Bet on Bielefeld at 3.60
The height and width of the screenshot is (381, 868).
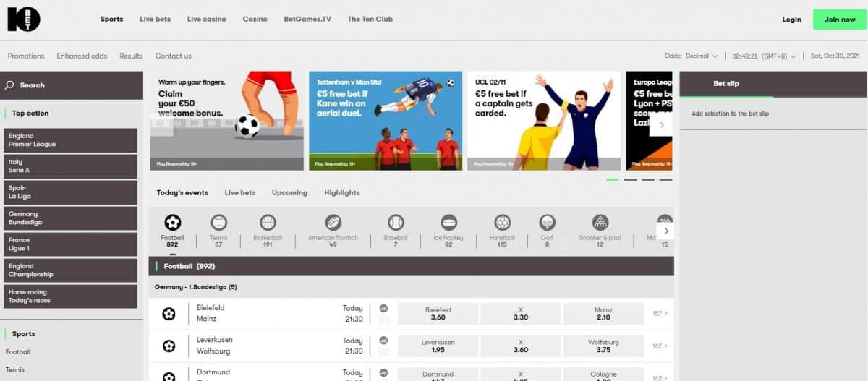(438, 314)
